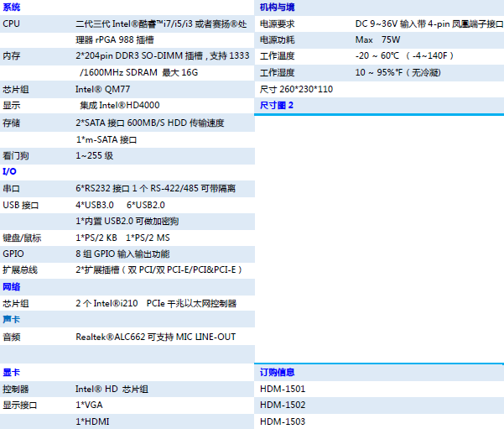
Task: Select the USB 接口 row label
Action: point(21,206)
